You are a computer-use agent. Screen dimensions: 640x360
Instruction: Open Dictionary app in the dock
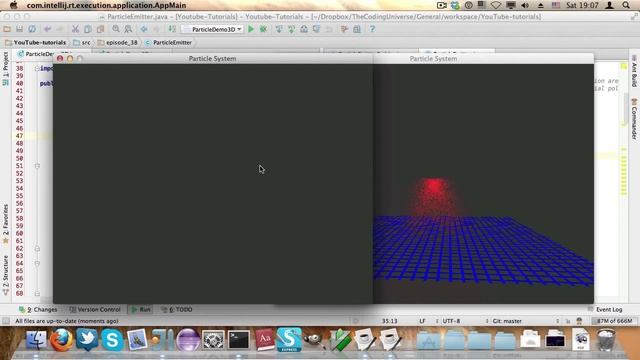coord(264,340)
